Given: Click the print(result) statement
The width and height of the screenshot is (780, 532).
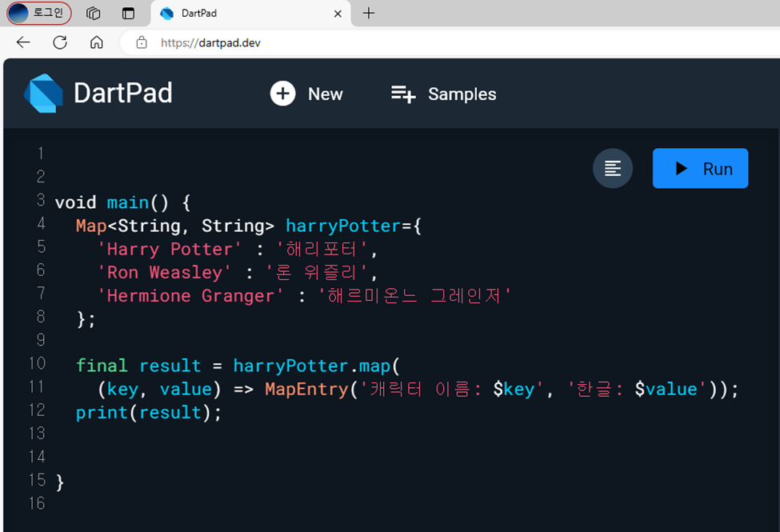Looking at the screenshot, I should click(148, 413).
